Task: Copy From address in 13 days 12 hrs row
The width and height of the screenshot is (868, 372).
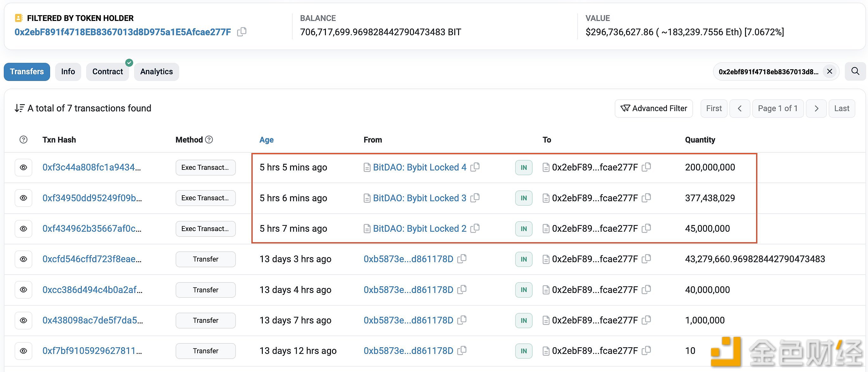Action: tap(462, 350)
